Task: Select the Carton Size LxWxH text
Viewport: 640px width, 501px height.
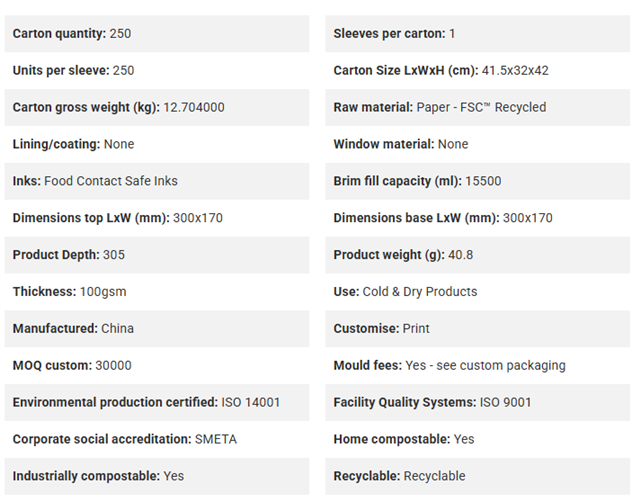Action: pyautogui.click(x=441, y=71)
